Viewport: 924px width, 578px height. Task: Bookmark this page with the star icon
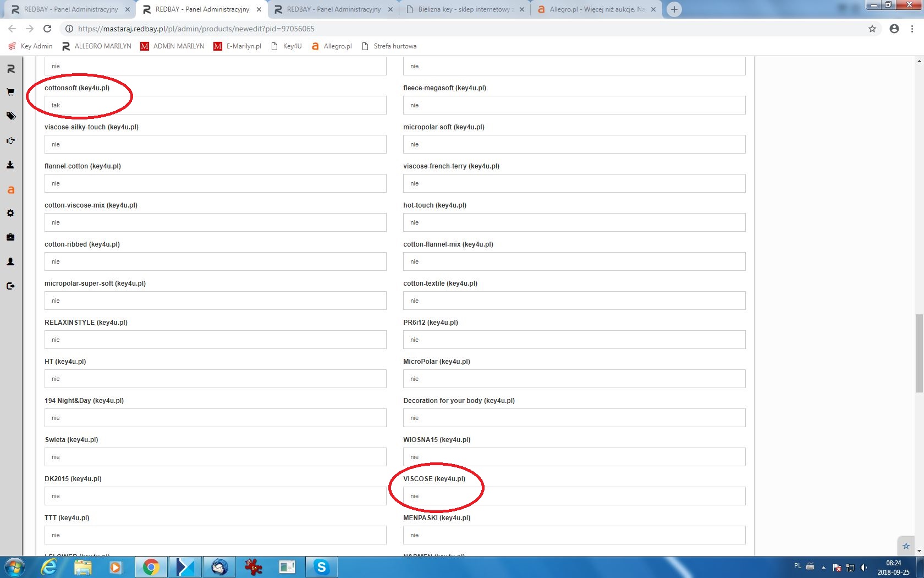(872, 29)
